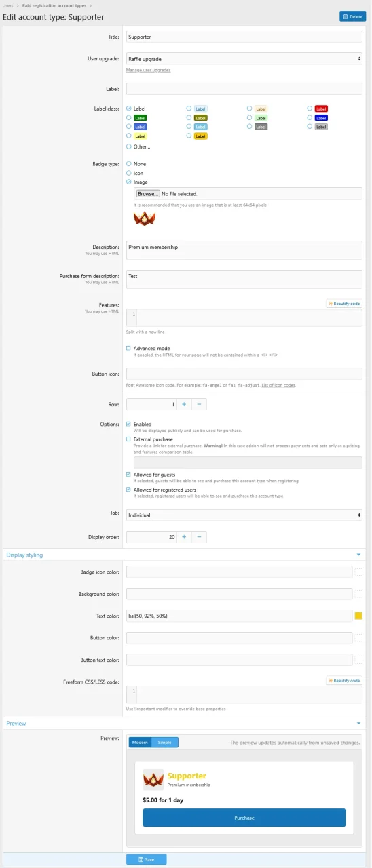This screenshot has height=868, width=372.
Task: Switch preview to Modern tab
Action: tap(140, 742)
